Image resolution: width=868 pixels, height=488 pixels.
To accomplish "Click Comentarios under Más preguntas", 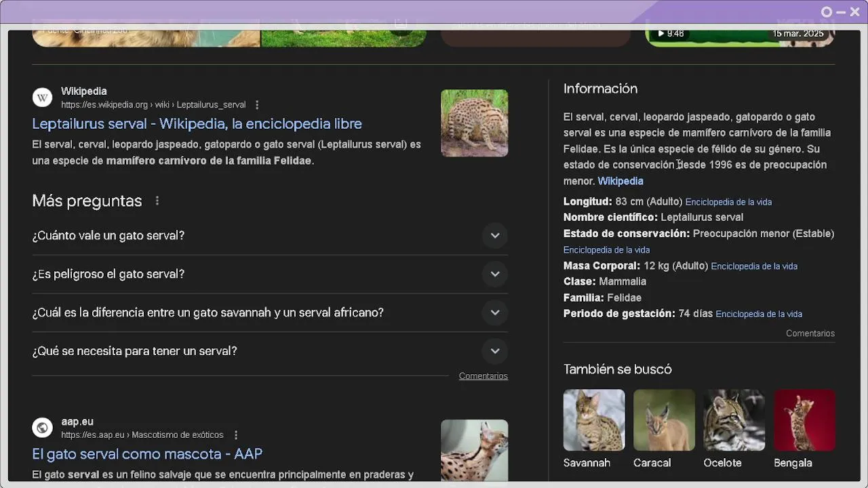I will click(x=483, y=376).
